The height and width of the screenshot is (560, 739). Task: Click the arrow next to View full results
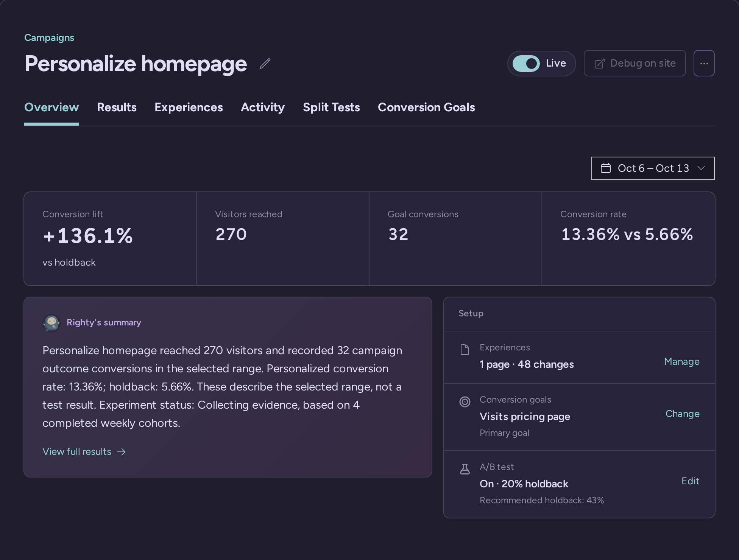tap(121, 452)
